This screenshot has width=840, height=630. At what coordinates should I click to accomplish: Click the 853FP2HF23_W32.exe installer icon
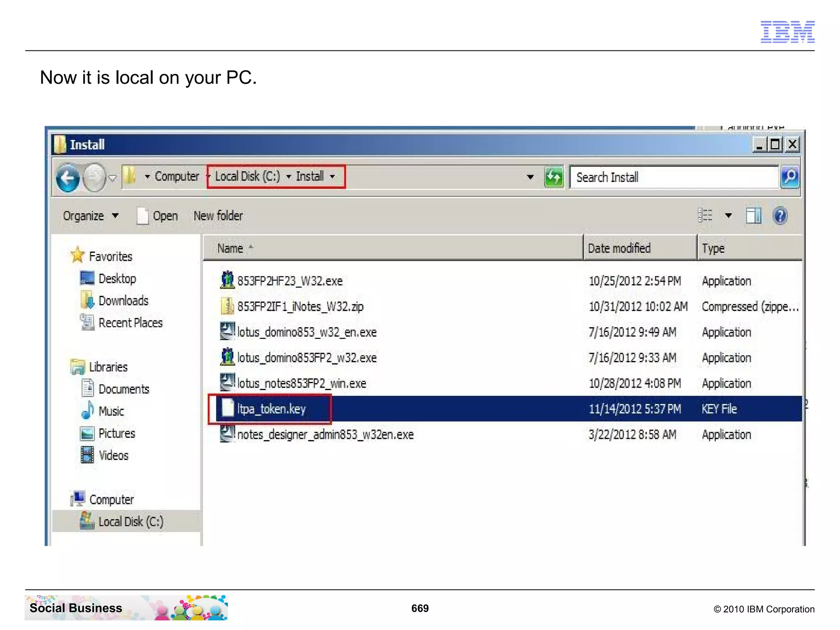pyautogui.click(x=227, y=280)
